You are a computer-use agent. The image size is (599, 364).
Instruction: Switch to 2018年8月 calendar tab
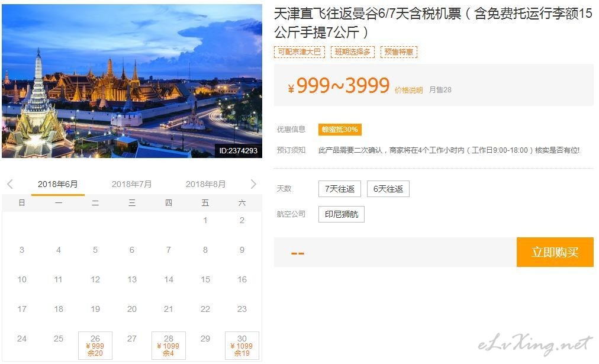click(205, 184)
